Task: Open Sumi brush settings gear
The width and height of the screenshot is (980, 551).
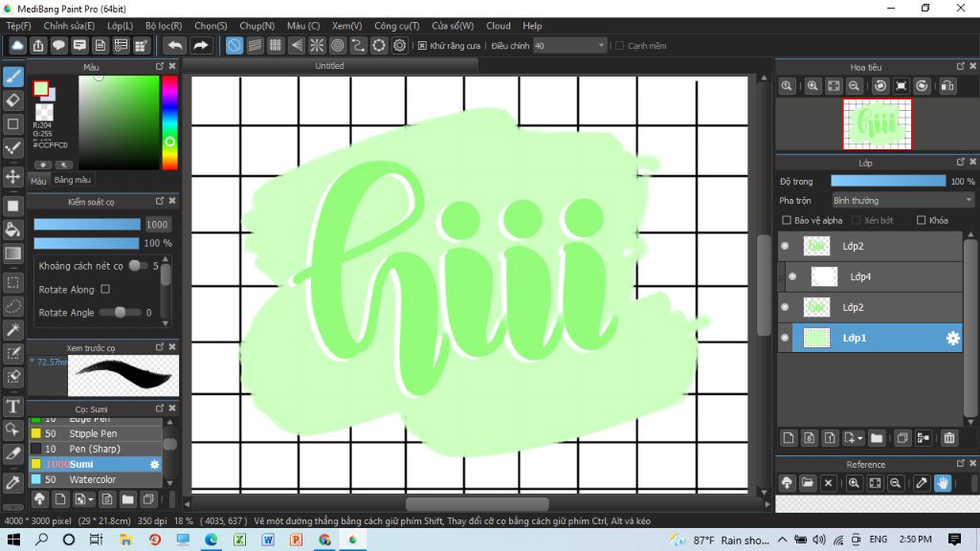Action: 154,464
